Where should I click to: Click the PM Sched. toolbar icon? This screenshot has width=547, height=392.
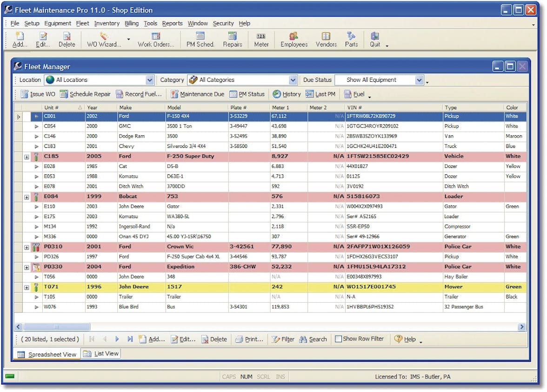point(200,39)
